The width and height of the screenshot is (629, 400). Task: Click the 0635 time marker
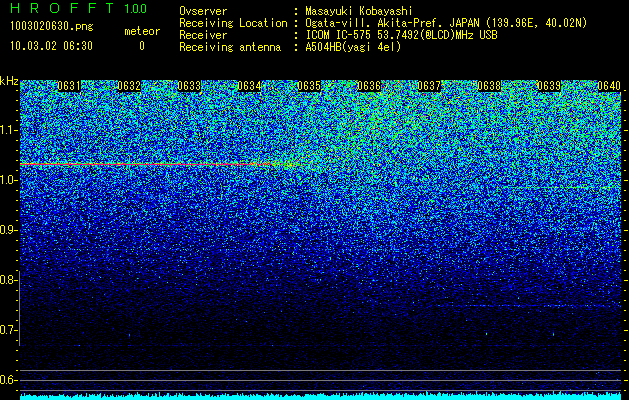(309, 86)
